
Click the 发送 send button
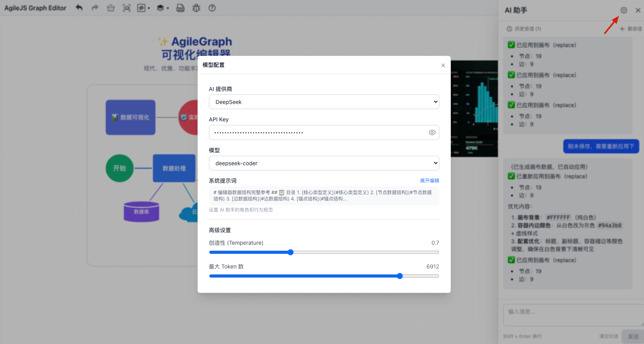(633, 336)
